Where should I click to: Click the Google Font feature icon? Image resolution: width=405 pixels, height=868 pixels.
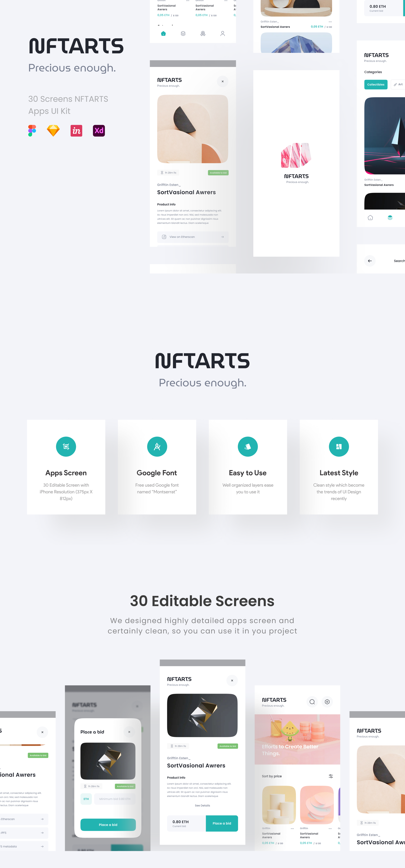(x=157, y=446)
